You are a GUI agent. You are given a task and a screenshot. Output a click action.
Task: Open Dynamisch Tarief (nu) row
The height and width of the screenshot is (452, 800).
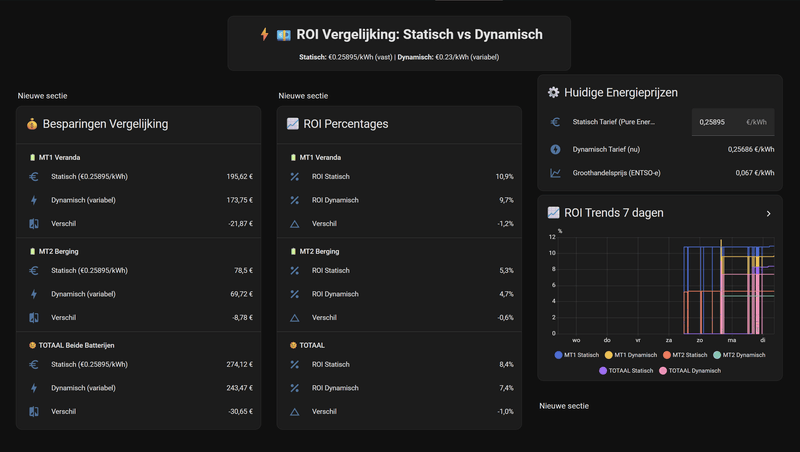point(620,150)
